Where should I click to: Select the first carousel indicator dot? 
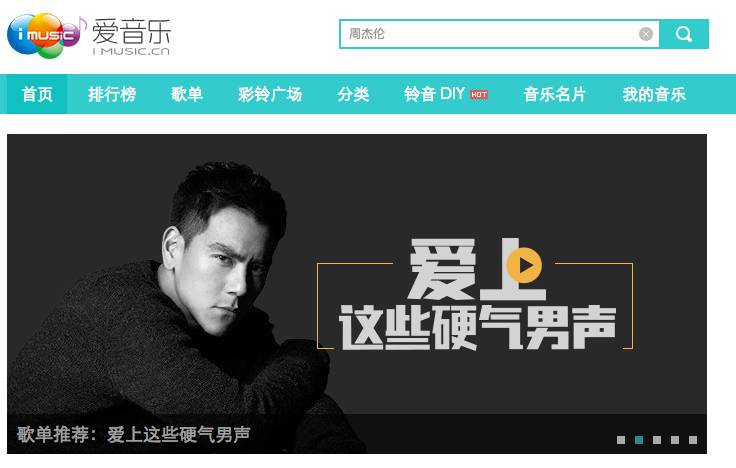click(x=621, y=440)
